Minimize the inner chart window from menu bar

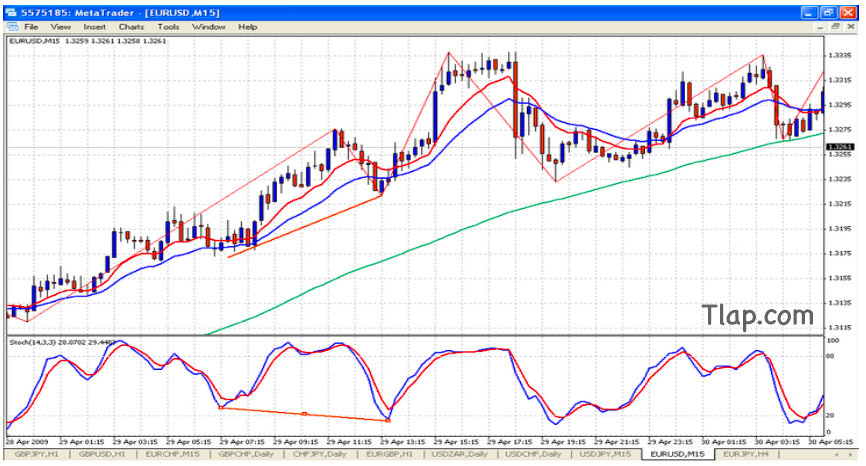tap(820, 27)
